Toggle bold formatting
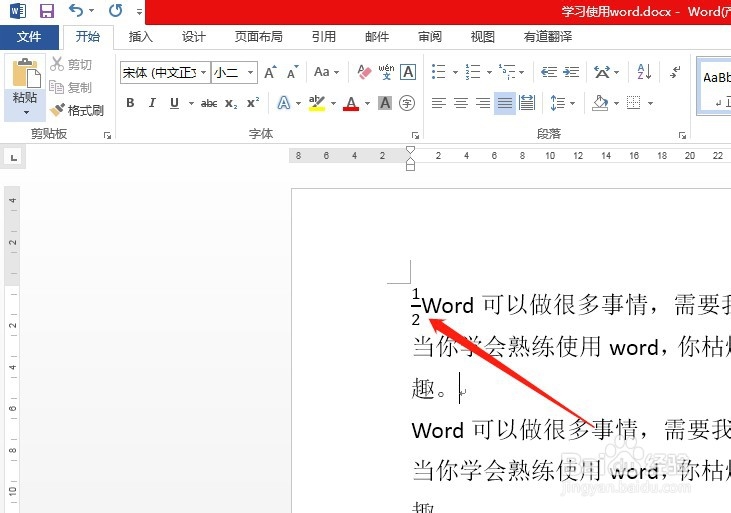Viewport: 731px width, 513px height. pos(131,103)
